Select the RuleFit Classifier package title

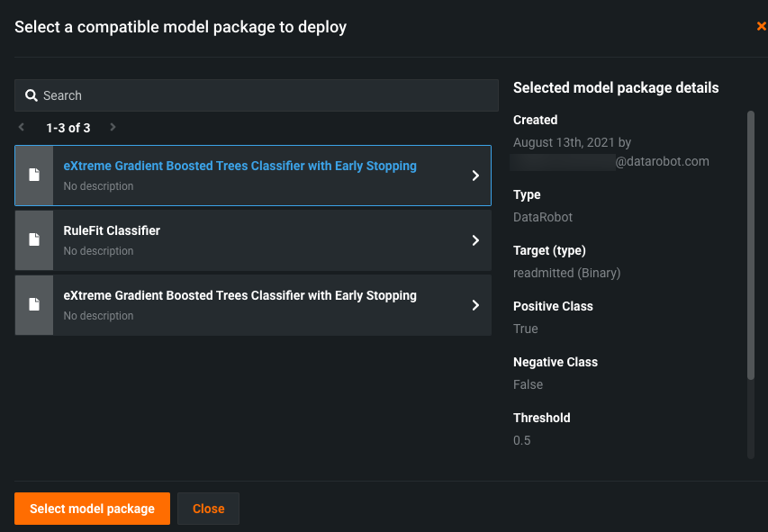pyautogui.click(x=112, y=230)
